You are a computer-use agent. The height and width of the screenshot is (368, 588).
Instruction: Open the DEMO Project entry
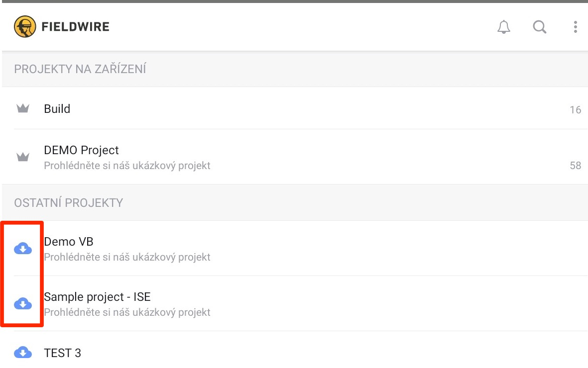pyautogui.click(x=82, y=150)
